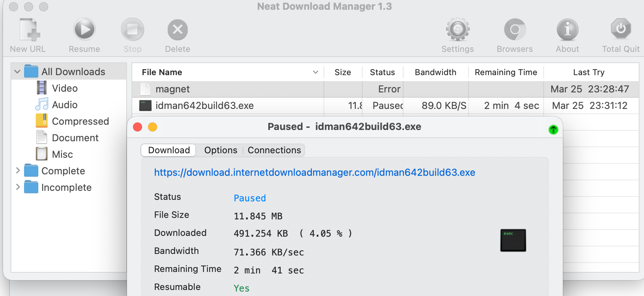Sort by Remaining Time column header
This screenshot has height=296, width=644.
point(506,72)
